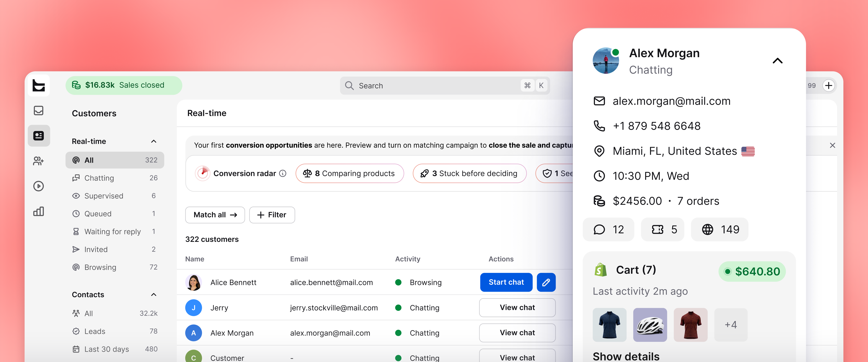Click Jerry's blue J avatar
Screen dimensions: 868x362
coord(193,307)
